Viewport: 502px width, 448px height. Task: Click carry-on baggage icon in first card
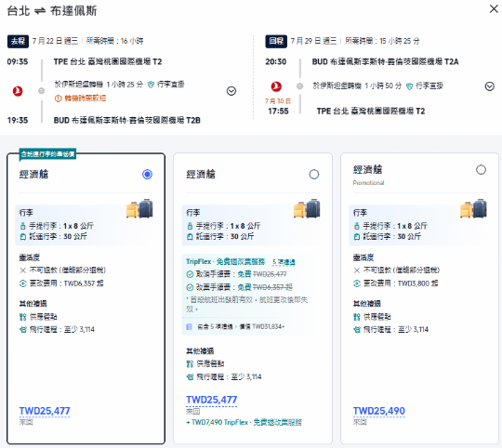(x=22, y=226)
